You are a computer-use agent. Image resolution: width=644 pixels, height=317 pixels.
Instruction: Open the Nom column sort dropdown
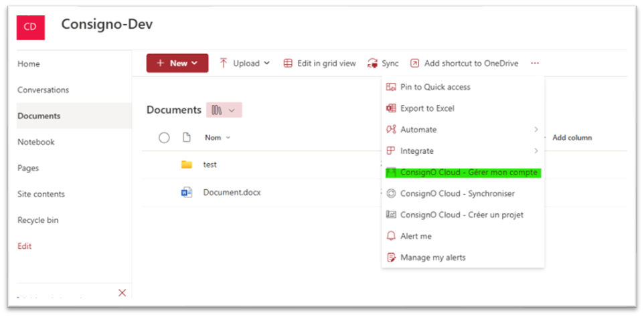228,138
